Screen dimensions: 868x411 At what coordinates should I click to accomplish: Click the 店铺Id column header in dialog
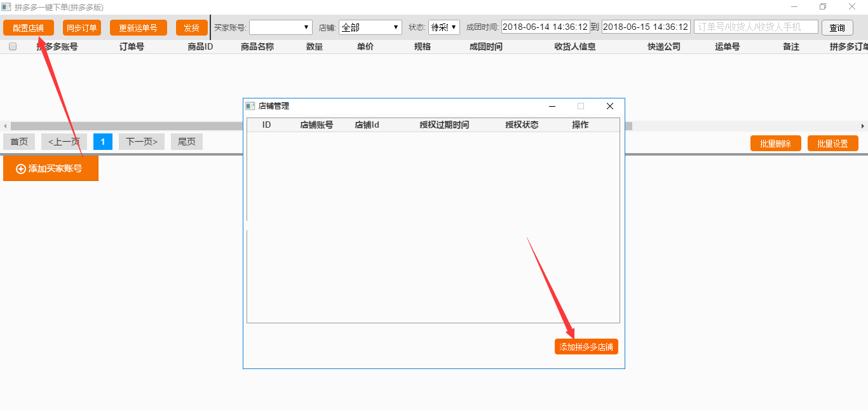coord(367,125)
